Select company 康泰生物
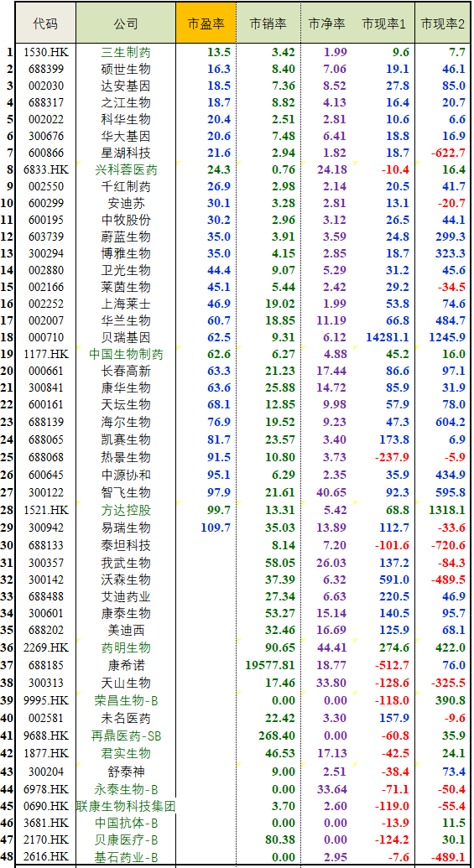 click(x=126, y=613)
